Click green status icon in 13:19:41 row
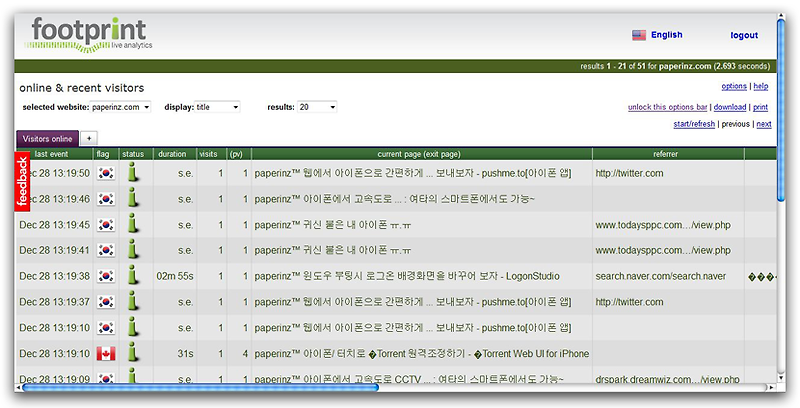The width and height of the screenshot is (800, 408). [x=133, y=249]
